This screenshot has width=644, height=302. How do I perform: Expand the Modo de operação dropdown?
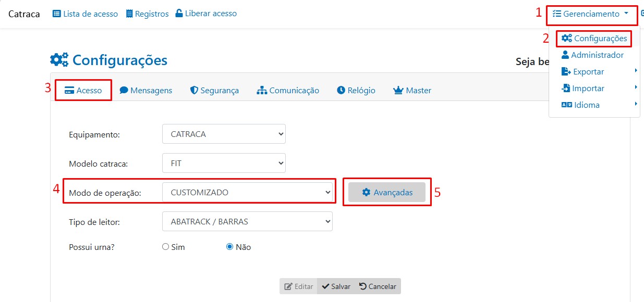[x=247, y=192]
